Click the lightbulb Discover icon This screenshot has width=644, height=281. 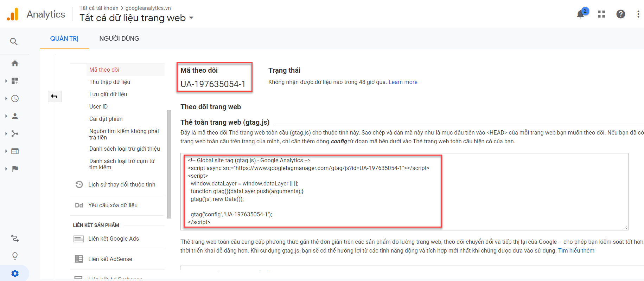pyautogui.click(x=15, y=256)
